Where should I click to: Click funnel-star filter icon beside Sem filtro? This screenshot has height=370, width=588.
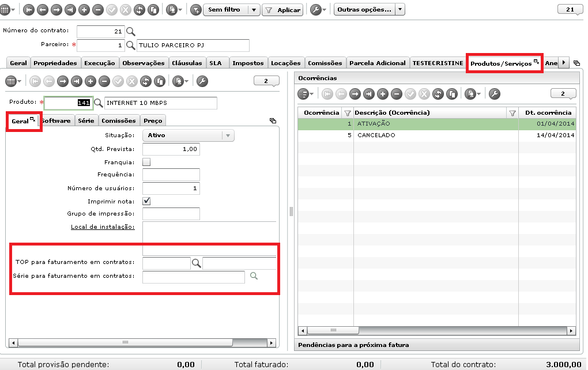coord(196,10)
